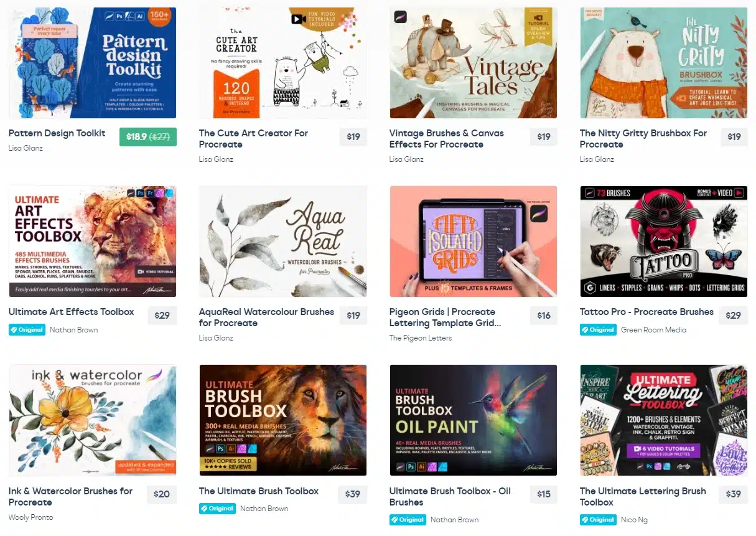Open the Pattern Design Toolkit title link

click(x=57, y=133)
